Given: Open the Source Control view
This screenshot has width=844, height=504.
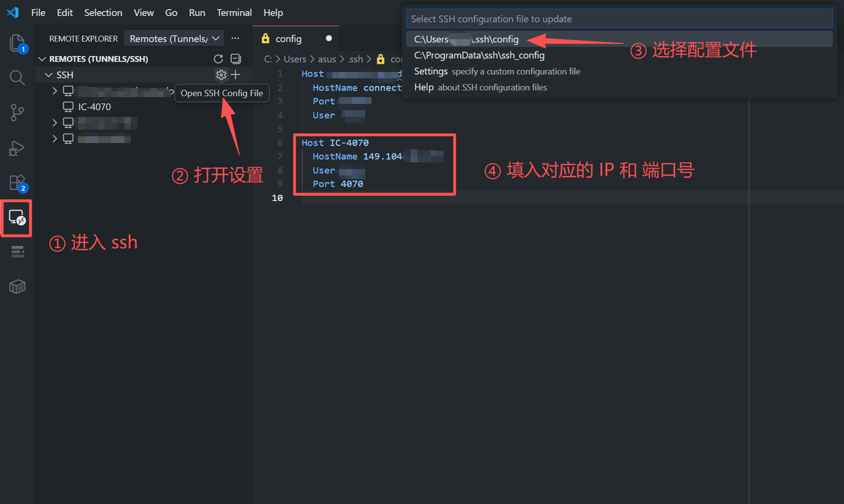Looking at the screenshot, I should [17, 112].
